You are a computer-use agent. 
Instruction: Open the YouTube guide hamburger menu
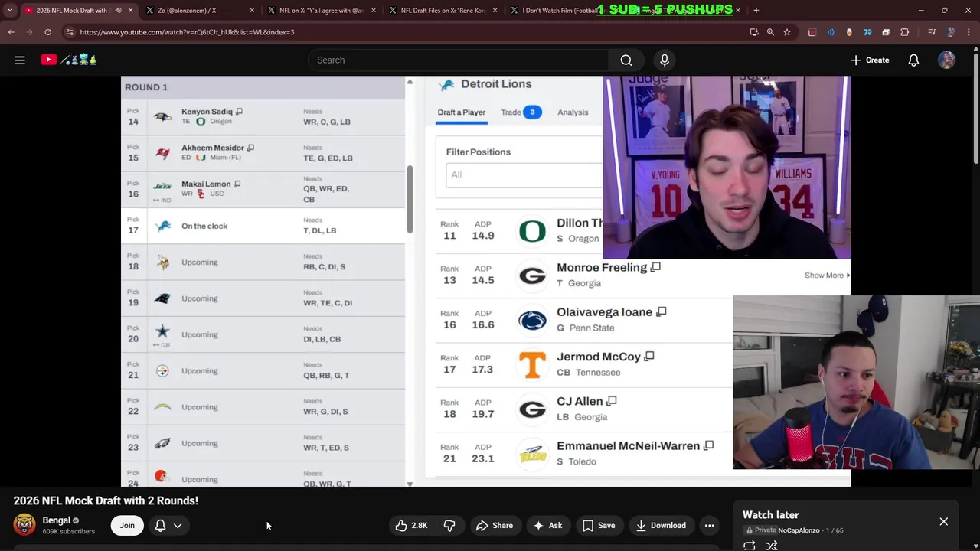[x=20, y=60]
